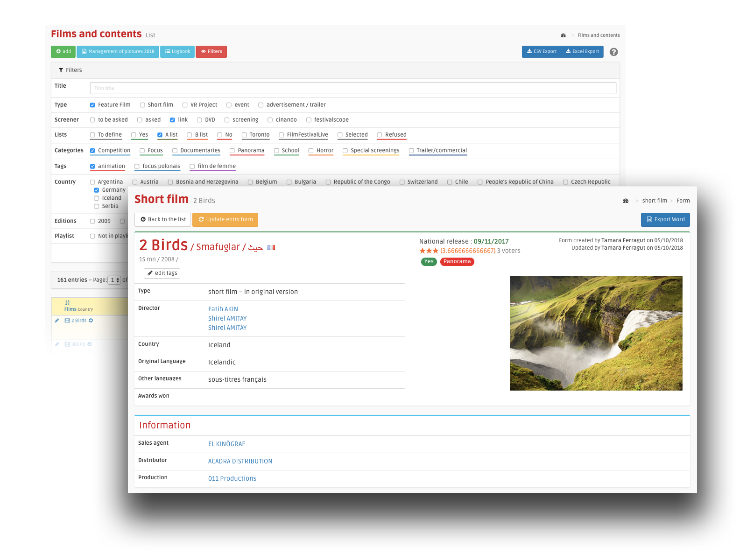Check the focus polonais tag

coord(137,166)
